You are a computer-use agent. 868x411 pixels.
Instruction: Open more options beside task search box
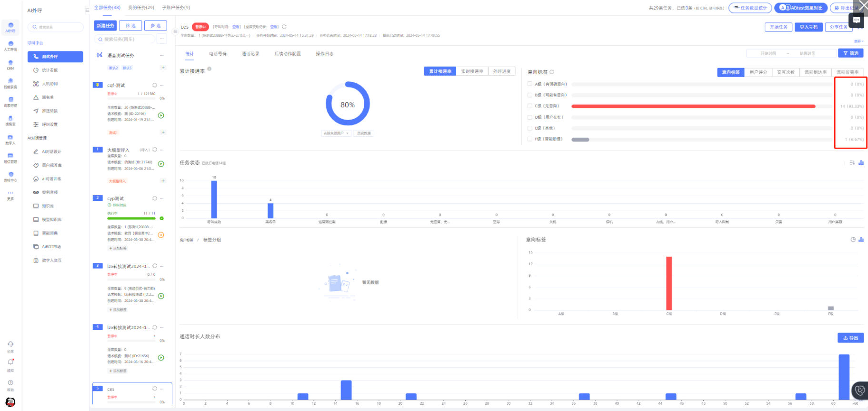[162, 39]
